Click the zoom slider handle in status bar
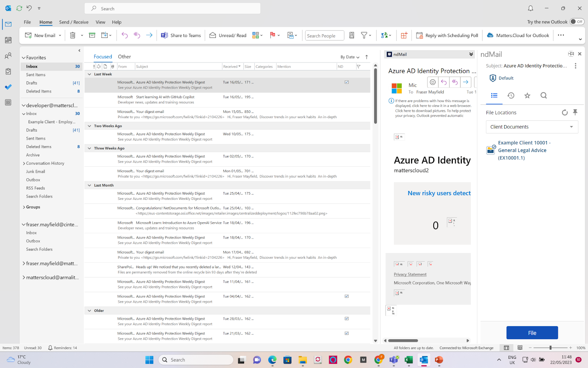The width and height of the screenshot is (588, 368). coord(551,348)
